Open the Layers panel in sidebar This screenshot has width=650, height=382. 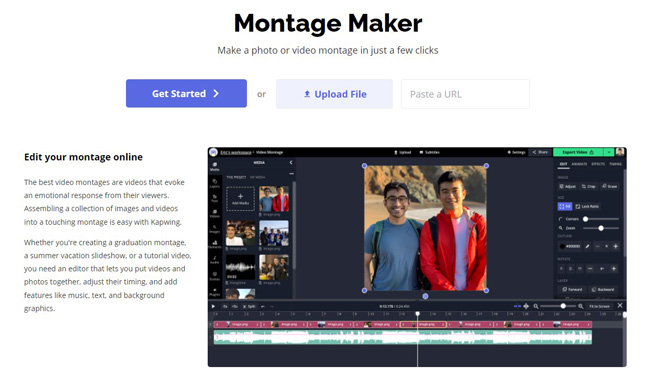click(215, 183)
